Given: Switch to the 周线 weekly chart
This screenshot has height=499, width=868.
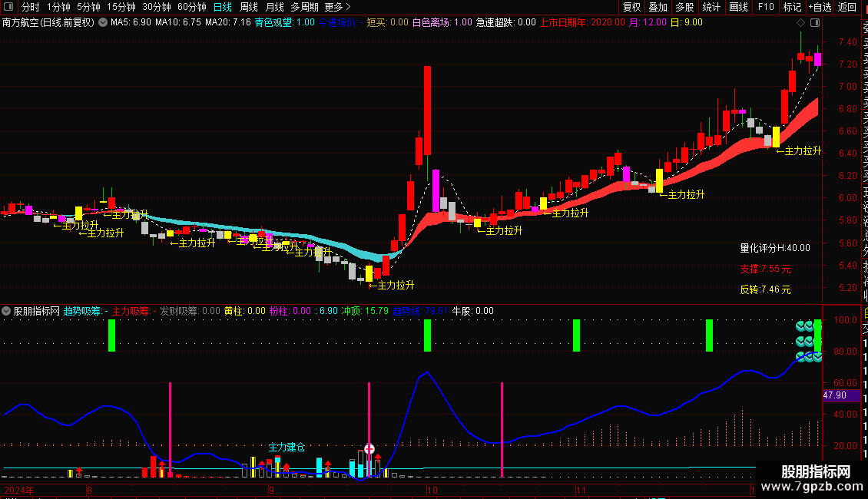Looking at the screenshot, I should point(249,7).
